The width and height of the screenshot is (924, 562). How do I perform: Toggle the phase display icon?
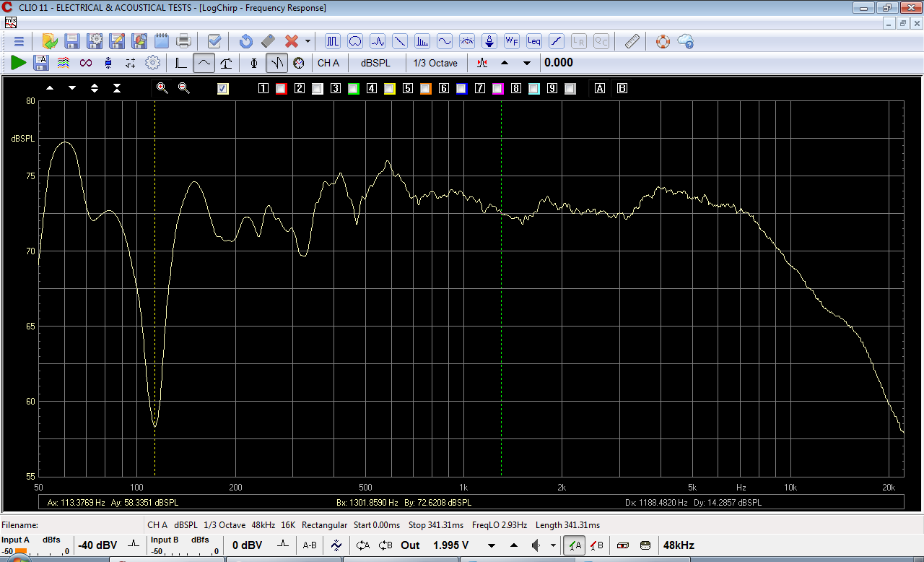tap(253, 63)
